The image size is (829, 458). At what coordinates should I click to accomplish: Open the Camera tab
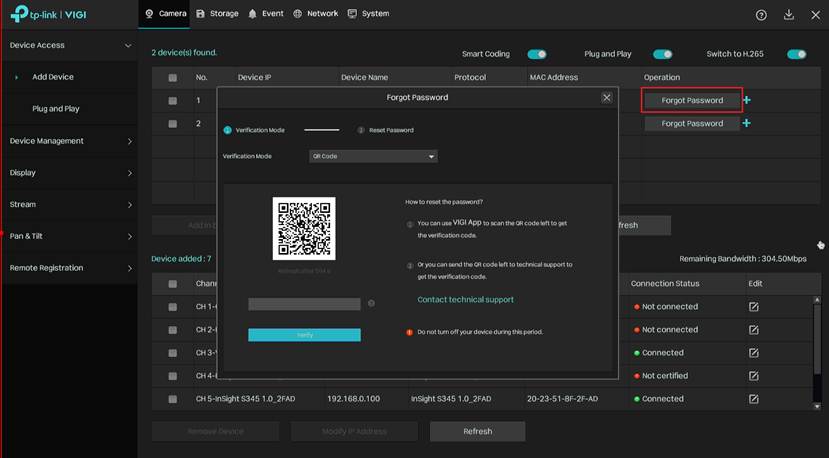coord(165,14)
